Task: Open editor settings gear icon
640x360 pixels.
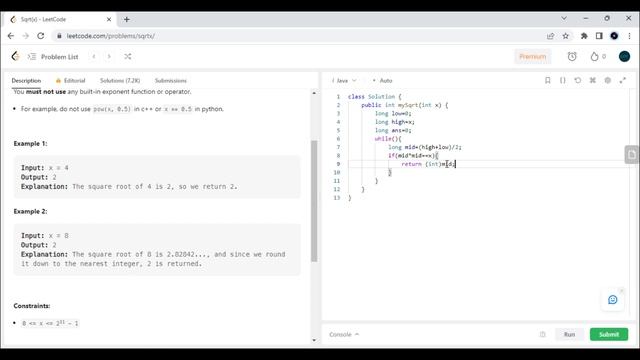Action: [608, 80]
